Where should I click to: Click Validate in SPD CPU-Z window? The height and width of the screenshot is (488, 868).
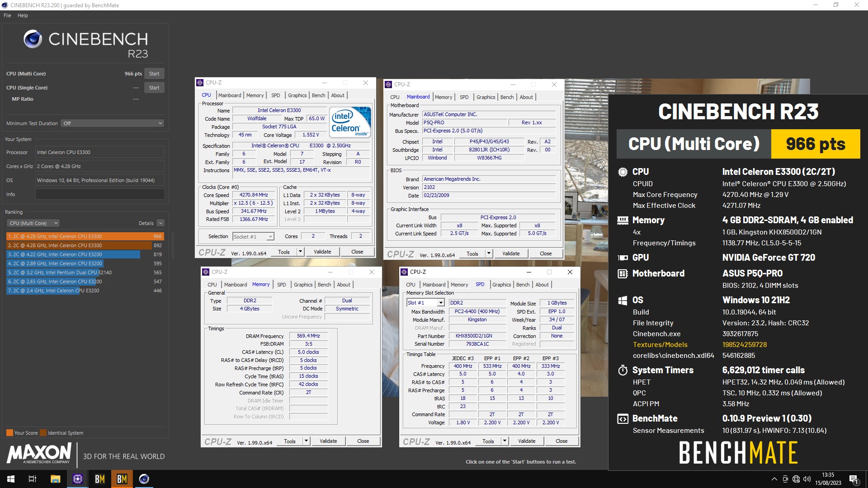(x=527, y=441)
